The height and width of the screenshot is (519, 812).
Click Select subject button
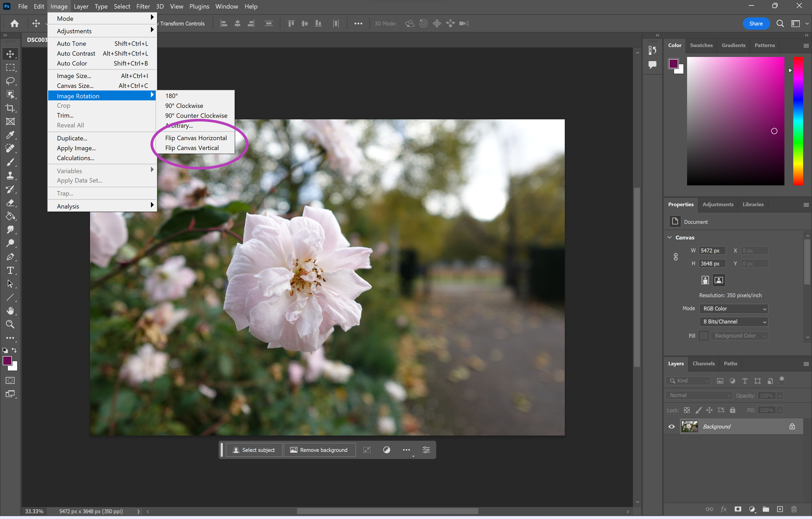(x=254, y=450)
